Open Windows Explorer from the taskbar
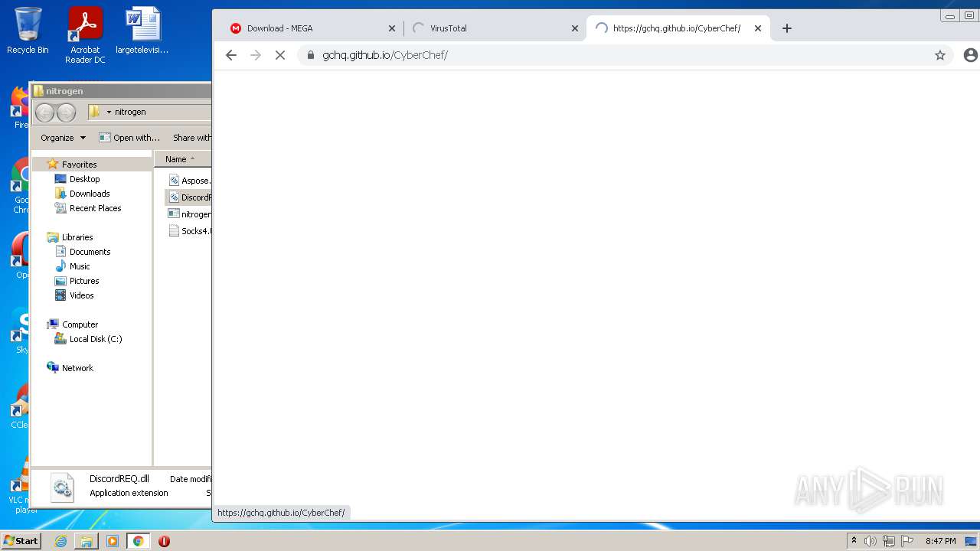Screen dimensions: 980x551 (x=87, y=541)
